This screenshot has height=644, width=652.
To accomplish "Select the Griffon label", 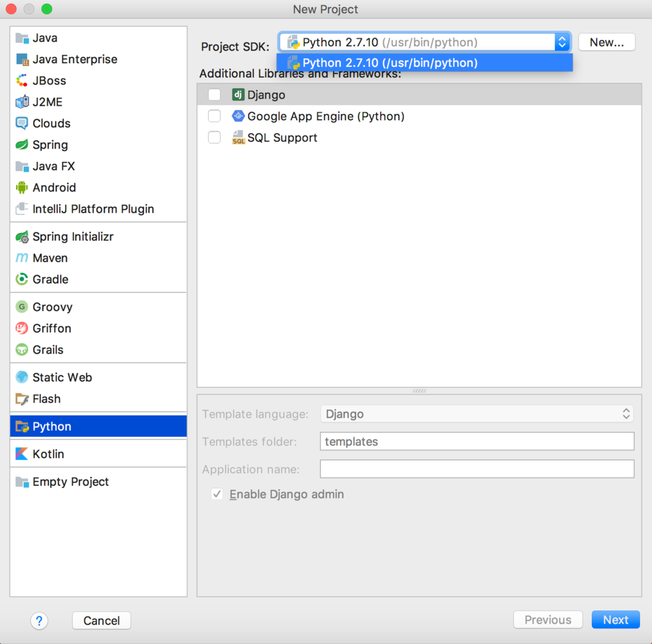I will pyautogui.click(x=52, y=328).
